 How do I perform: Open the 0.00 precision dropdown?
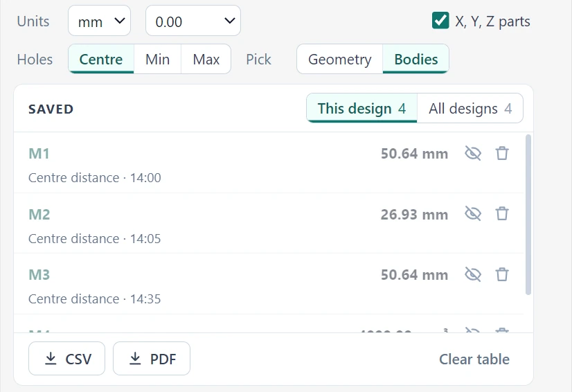coord(193,21)
